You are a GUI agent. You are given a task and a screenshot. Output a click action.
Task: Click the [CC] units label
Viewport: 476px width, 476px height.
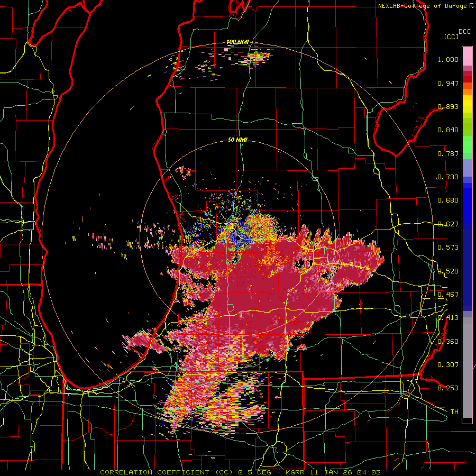451,36
